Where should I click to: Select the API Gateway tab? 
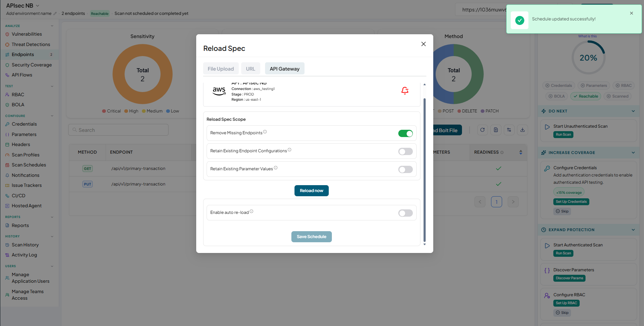[x=284, y=69]
